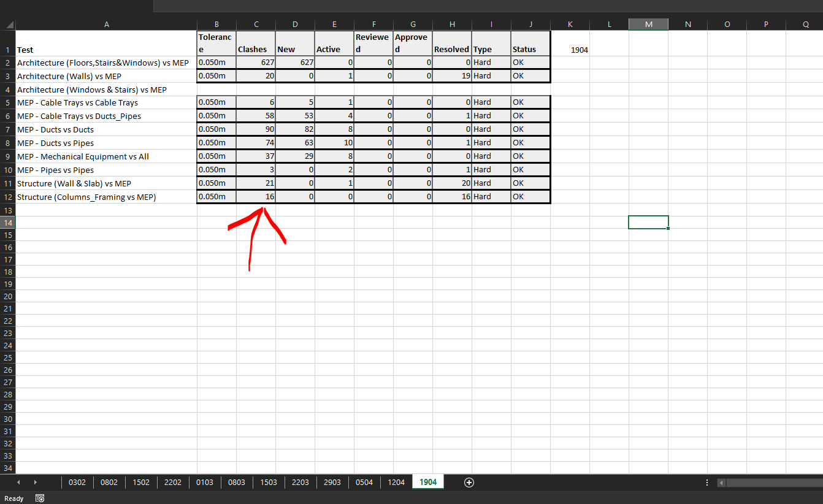Click the macro recording icon in status bar
The height and width of the screenshot is (504, 823).
pos(39,498)
